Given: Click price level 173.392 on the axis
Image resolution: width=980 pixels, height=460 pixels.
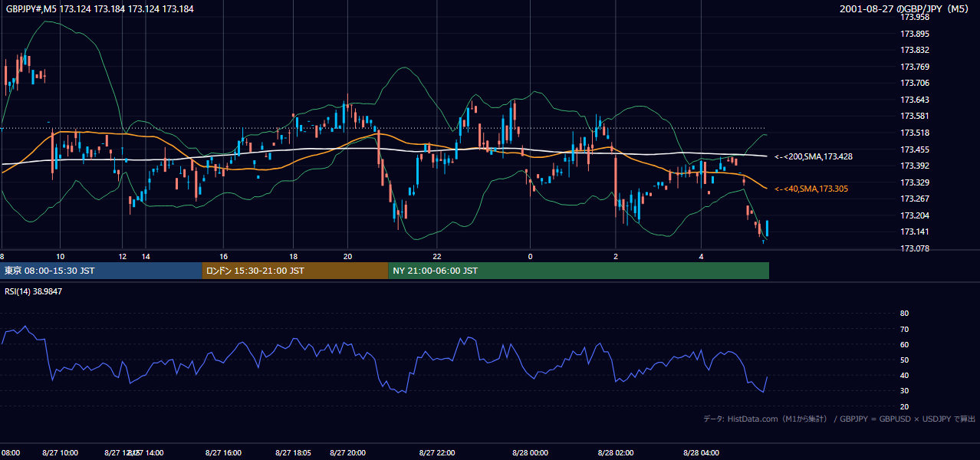Looking at the screenshot, I should pos(915,166).
